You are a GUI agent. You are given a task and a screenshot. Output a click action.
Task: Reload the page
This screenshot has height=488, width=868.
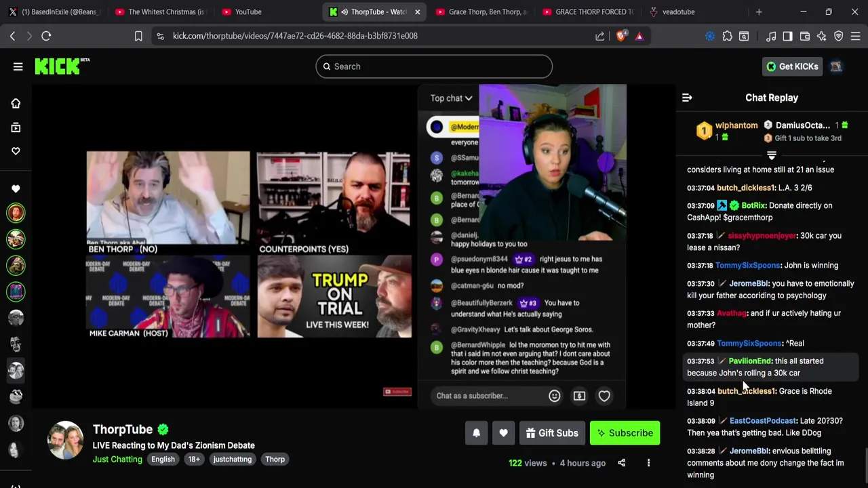tap(46, 36)
